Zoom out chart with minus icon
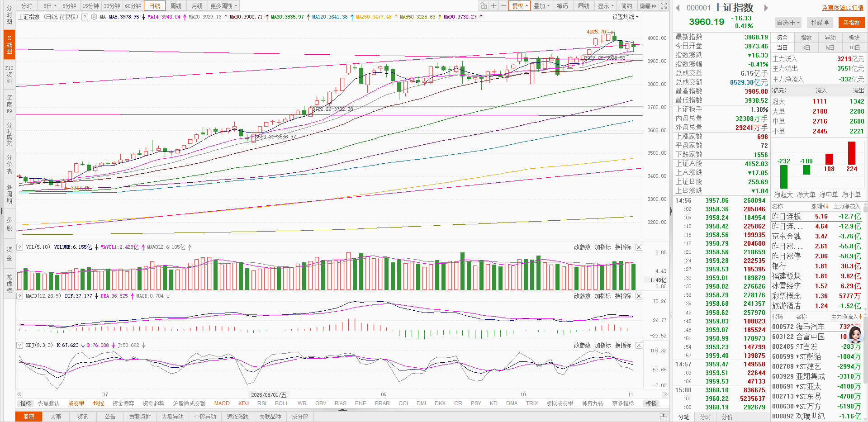 tap(503, 6)
